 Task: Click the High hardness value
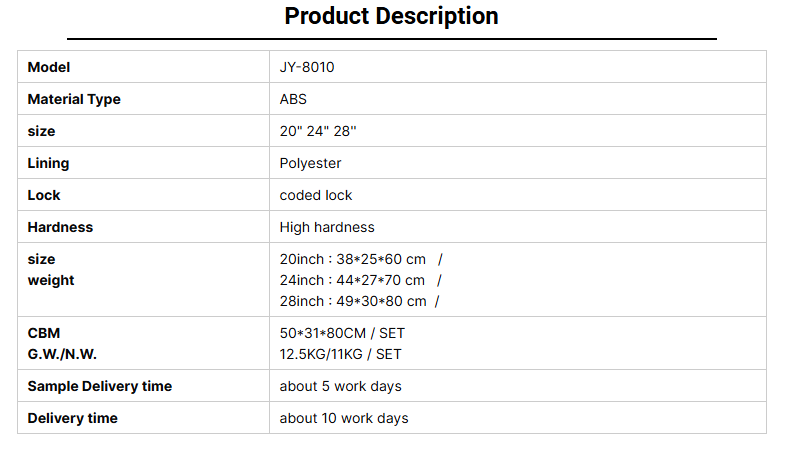click(327, 227)
